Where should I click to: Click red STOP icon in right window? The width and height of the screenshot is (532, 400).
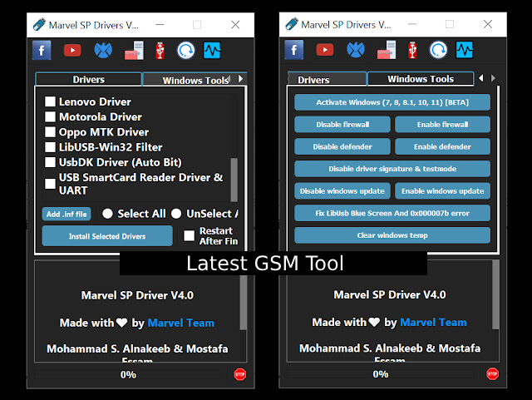pyautogui.click(x=493, y=374)
